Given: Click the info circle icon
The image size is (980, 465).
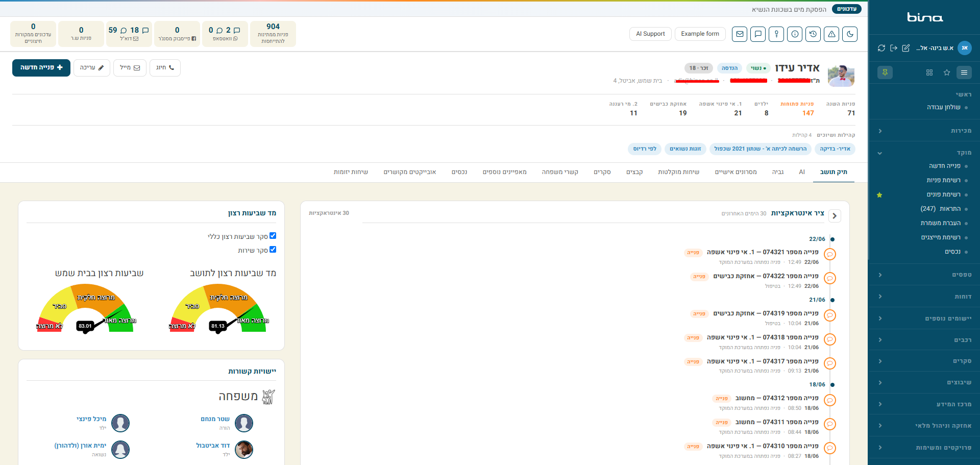Looking at the screenshot, I should [x=795, y=34].
